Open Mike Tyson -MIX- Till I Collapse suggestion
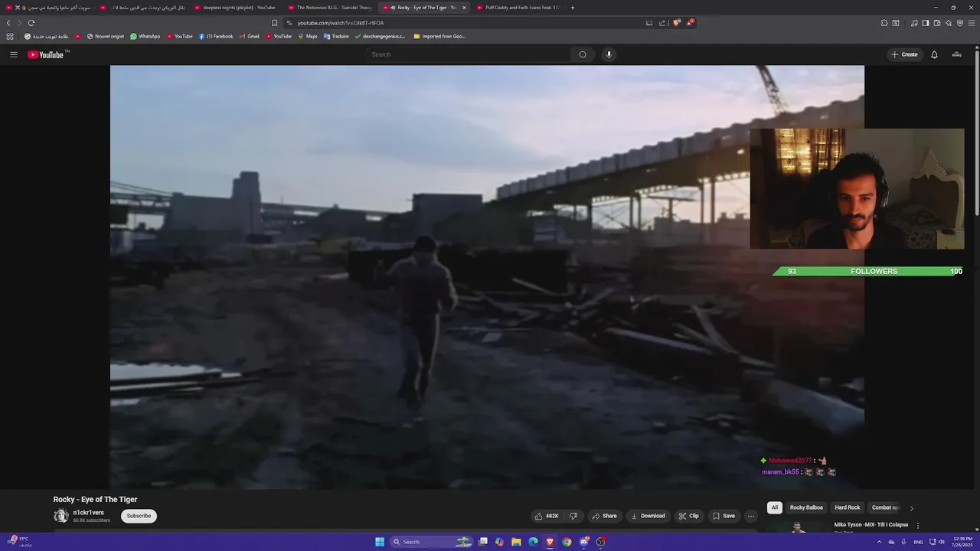Image resolution: width=980 pixels, height=551 pixels. tap(871, 524)
